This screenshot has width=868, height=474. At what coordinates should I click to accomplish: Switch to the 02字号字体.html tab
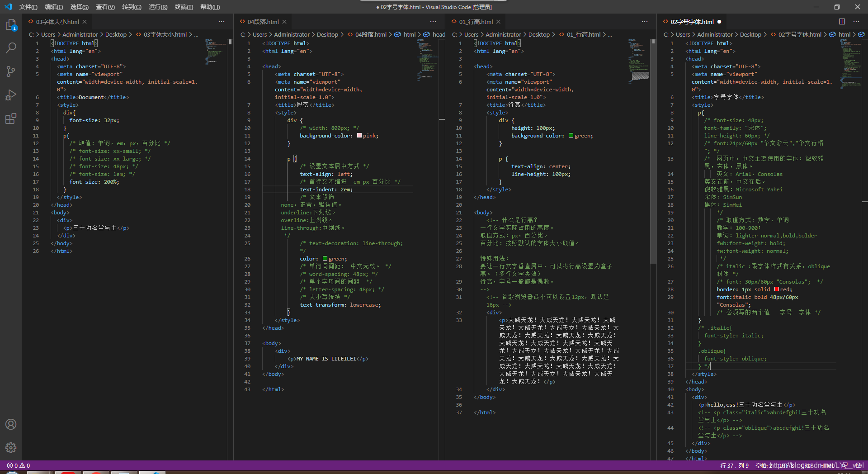692,22
